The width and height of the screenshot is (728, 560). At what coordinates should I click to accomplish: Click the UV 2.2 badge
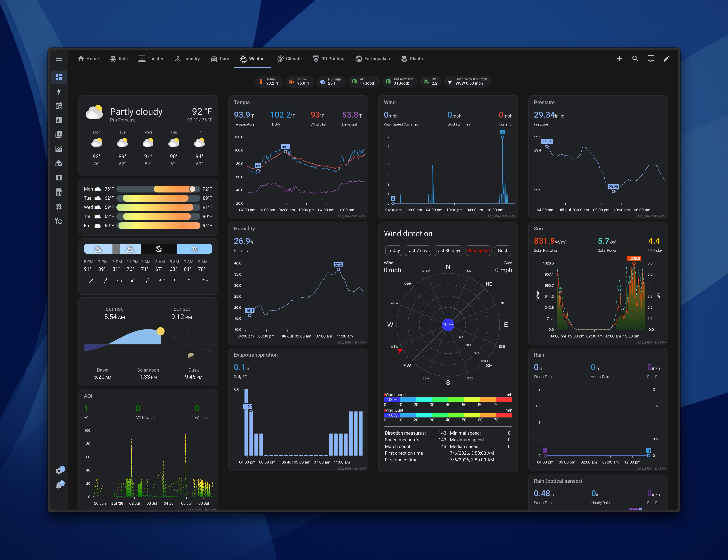coord(431,81)
